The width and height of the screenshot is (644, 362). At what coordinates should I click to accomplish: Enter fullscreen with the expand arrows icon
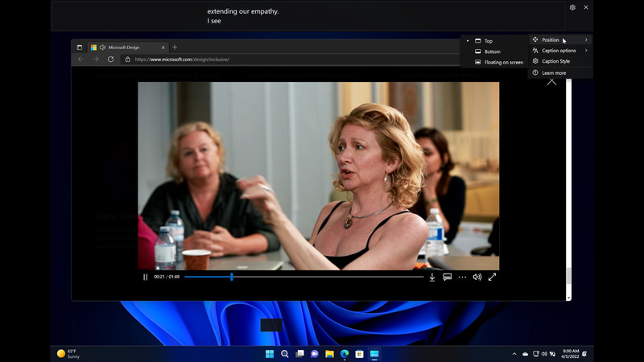click(492, 277)
